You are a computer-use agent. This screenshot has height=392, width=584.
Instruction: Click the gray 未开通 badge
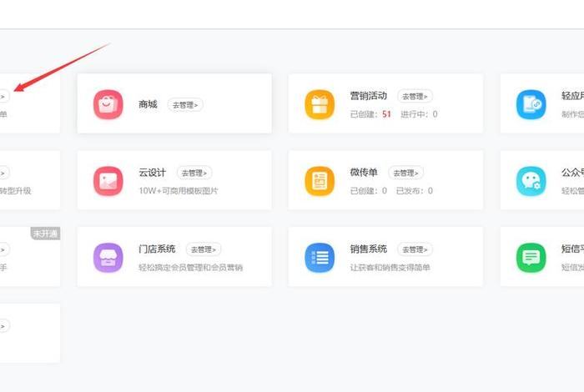45,234
